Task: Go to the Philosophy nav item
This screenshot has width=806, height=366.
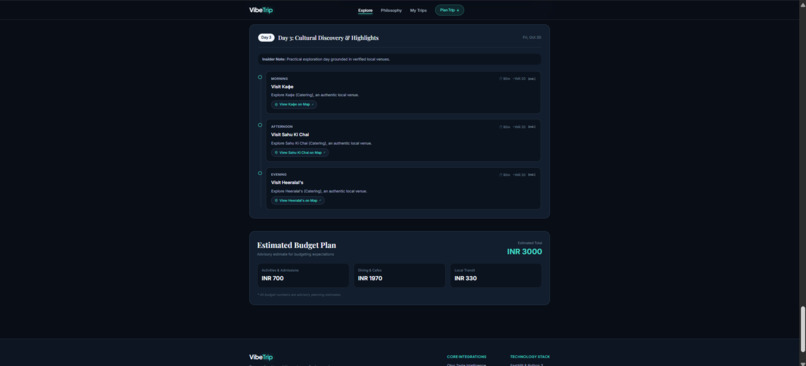Action: (391, 10)
